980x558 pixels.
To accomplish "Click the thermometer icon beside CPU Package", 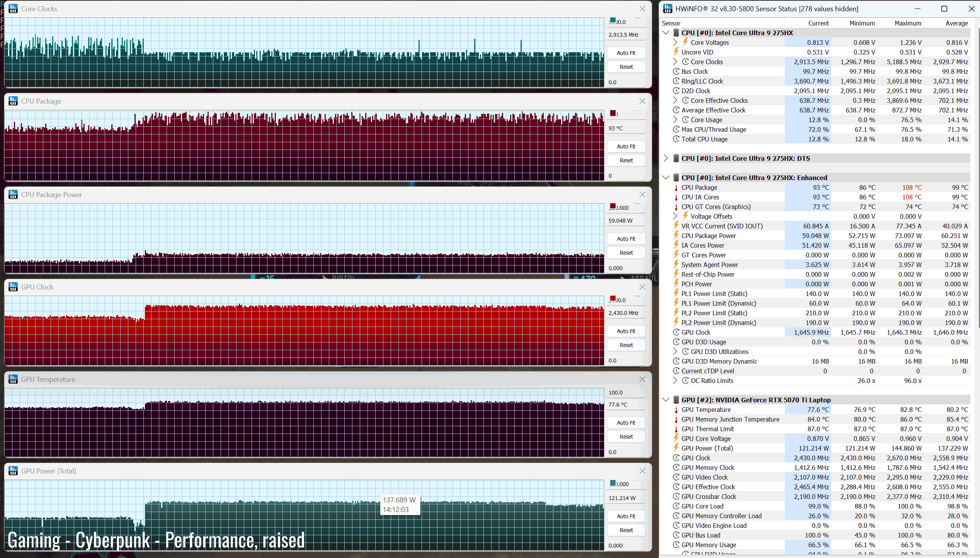I will click(x=676, y=187).
